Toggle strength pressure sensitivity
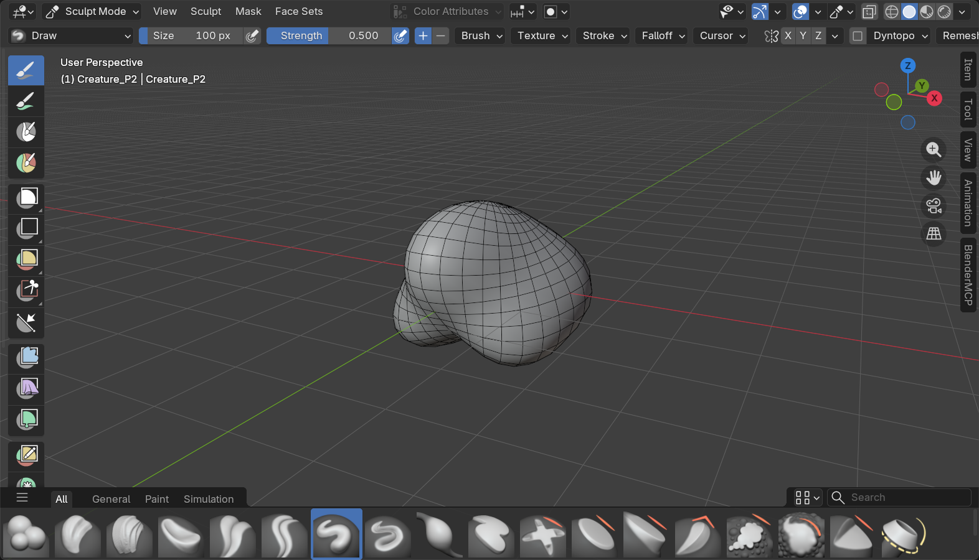Viewport: 979px width, 560px height. (x=400, y=36)
